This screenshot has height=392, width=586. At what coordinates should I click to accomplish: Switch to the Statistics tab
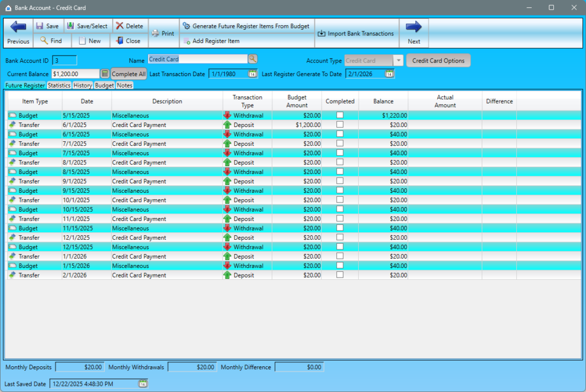point(59,85)
